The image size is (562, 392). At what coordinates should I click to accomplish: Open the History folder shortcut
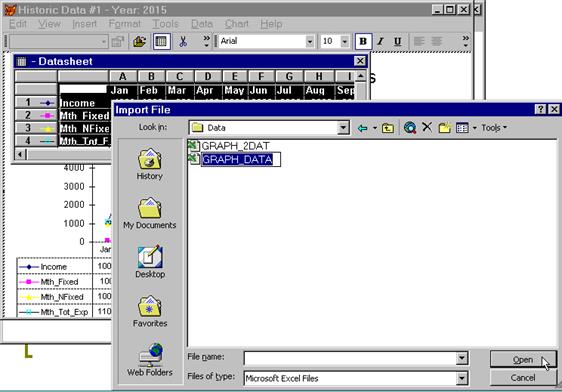[x=150, y=164]
